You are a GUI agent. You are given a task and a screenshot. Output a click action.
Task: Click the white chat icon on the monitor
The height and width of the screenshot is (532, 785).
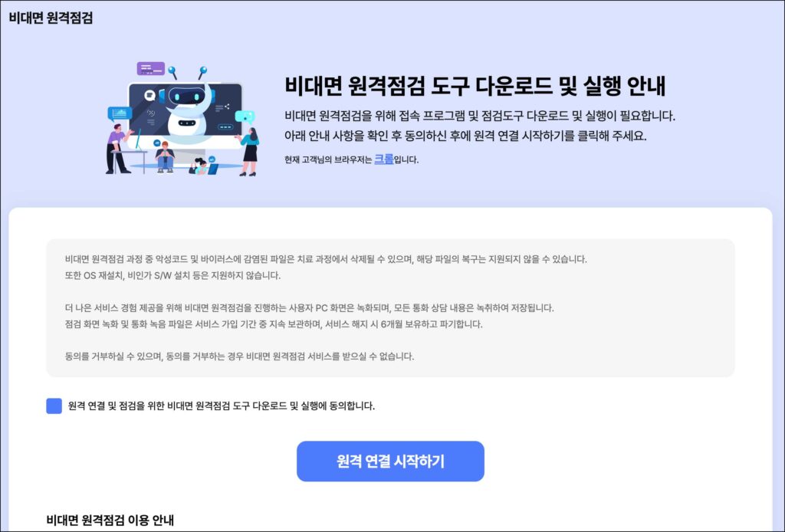pos(149,95)
